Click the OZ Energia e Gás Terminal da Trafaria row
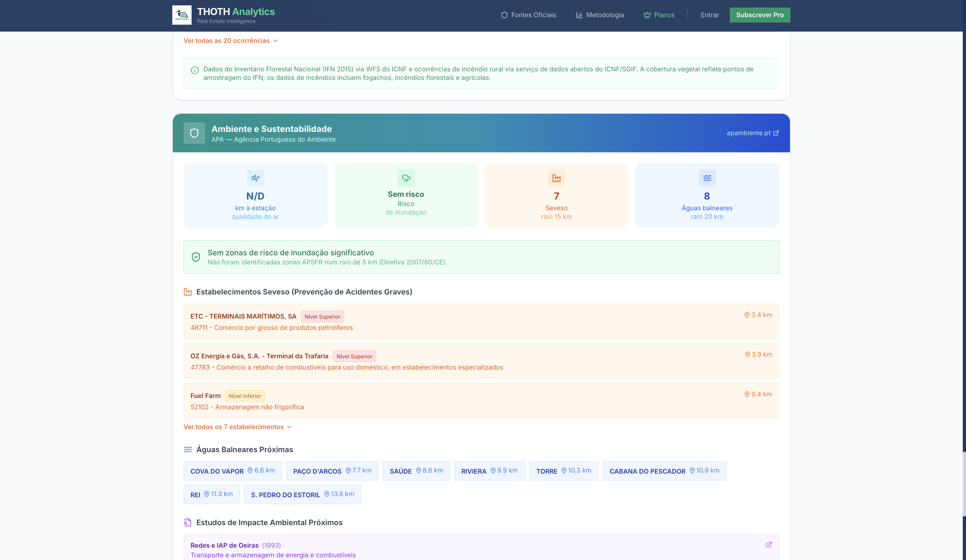 [481, 361]
